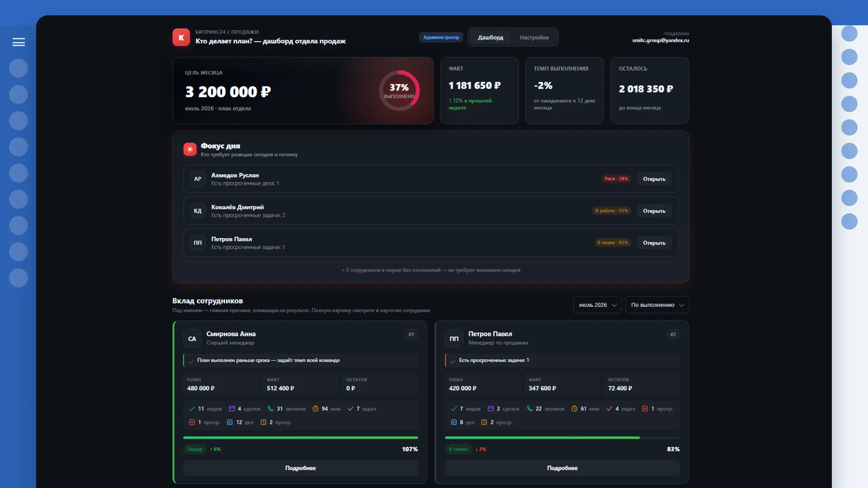
Task: Click the red K app logo
Action: [x=181, y=38]
